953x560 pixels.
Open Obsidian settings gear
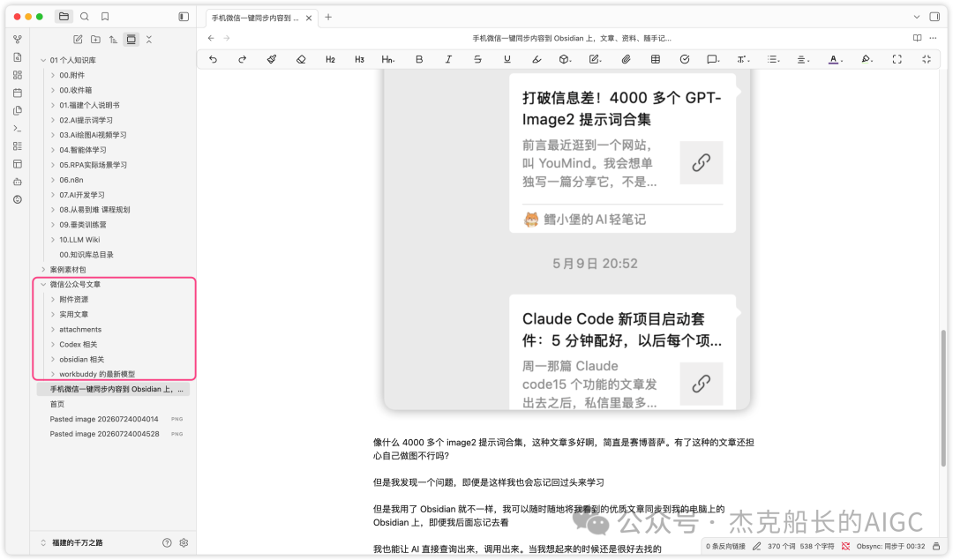tap(184, 543)
